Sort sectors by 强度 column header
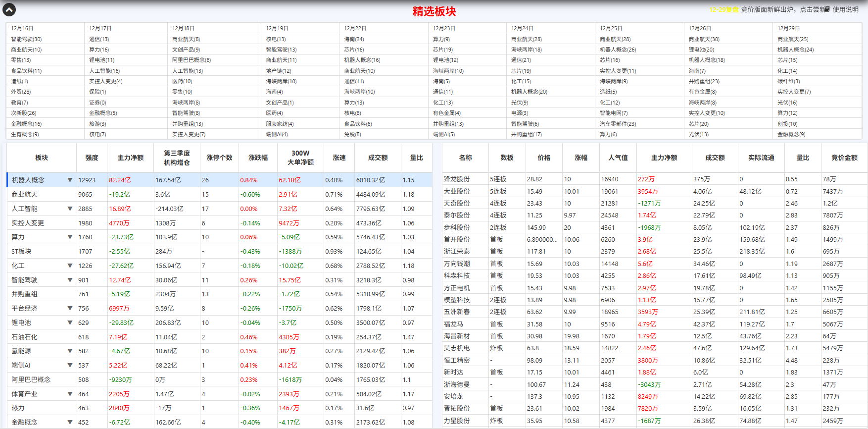 click(x=92, y=158)
